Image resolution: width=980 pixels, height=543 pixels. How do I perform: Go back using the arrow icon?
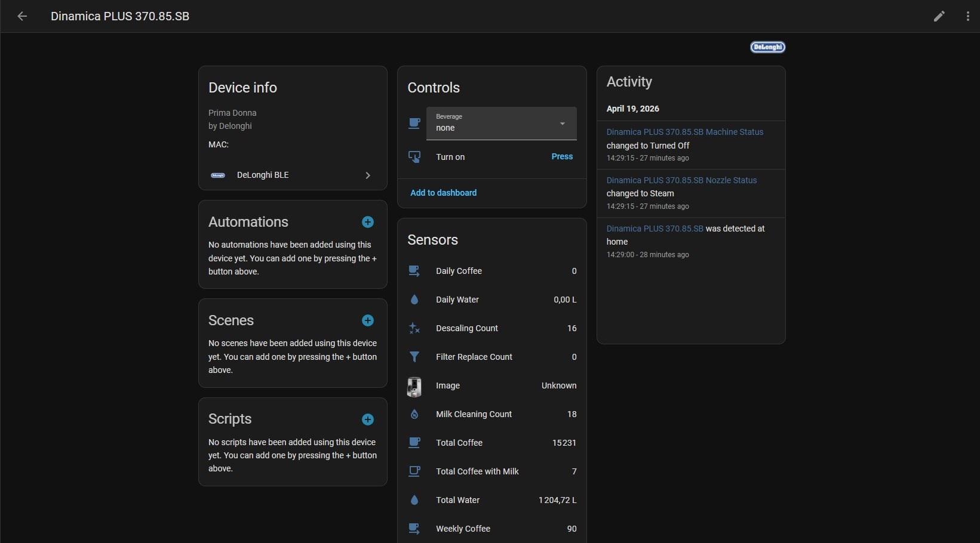click(x=22, y=16)
